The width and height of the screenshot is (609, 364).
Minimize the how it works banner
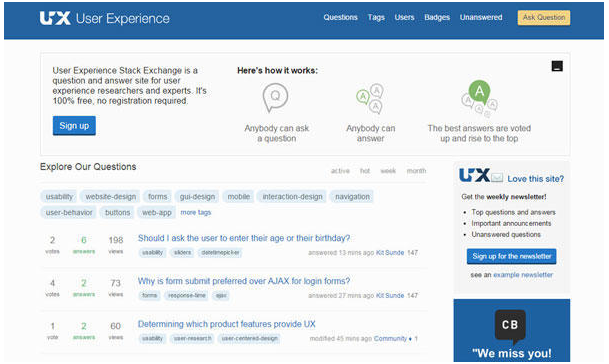click(557, 66)
